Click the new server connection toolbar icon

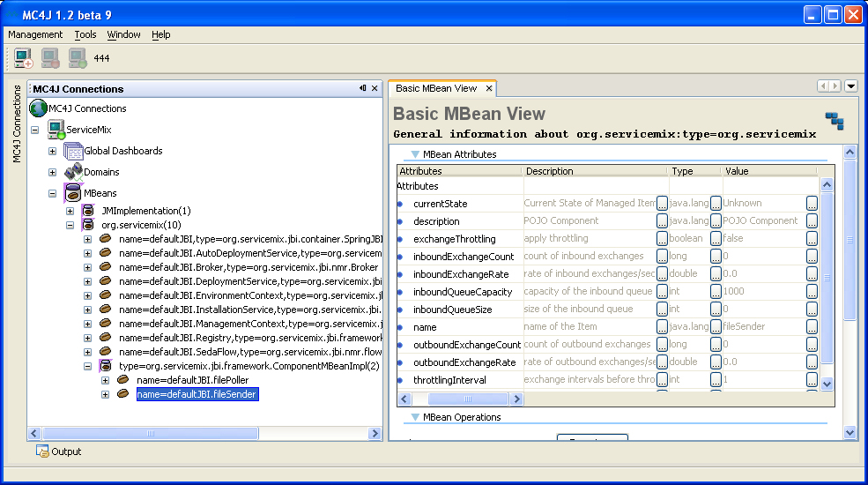point(22,59)
